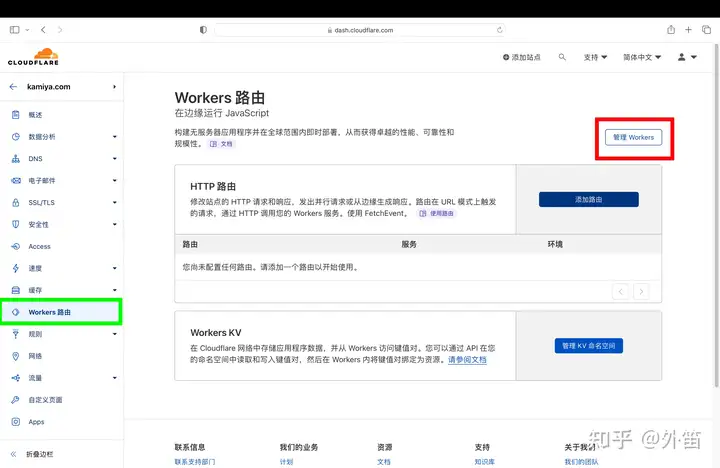Image resolution: width=720 pixels, height=468 pixels.
Task: Select Workers 路由 in the sidebar
Action: coord(61,312)
